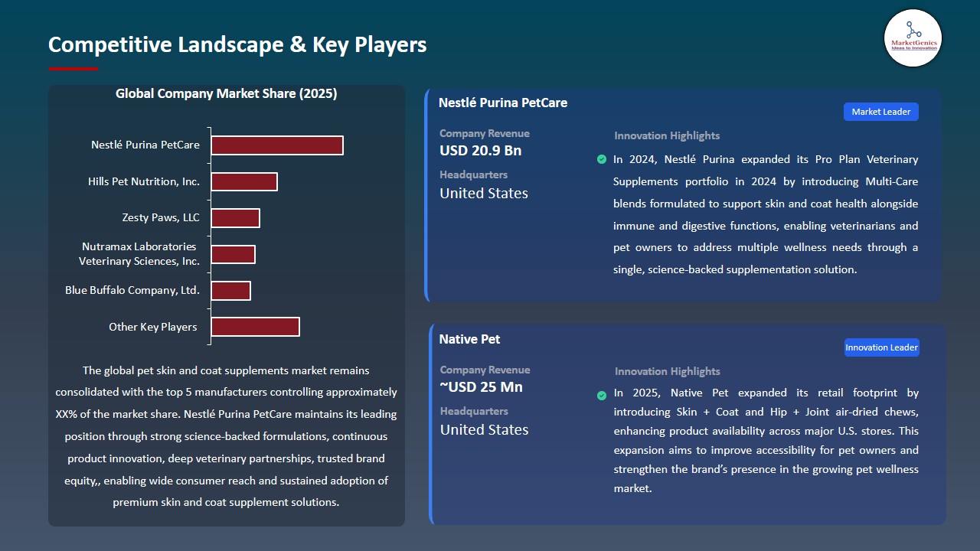The image size is (980, 551).
Task: Click the market summary paragraph under the chart
Action: click(226, 436)
